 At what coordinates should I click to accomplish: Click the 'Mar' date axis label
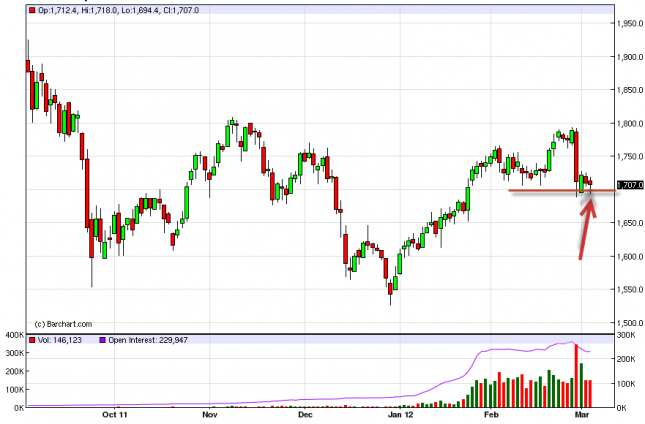pos(582,415)
